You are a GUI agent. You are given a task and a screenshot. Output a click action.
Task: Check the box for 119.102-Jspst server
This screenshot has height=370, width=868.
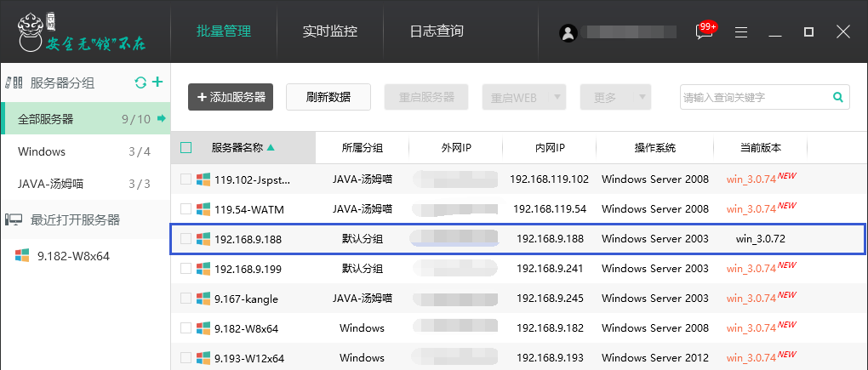pos(186,179)
